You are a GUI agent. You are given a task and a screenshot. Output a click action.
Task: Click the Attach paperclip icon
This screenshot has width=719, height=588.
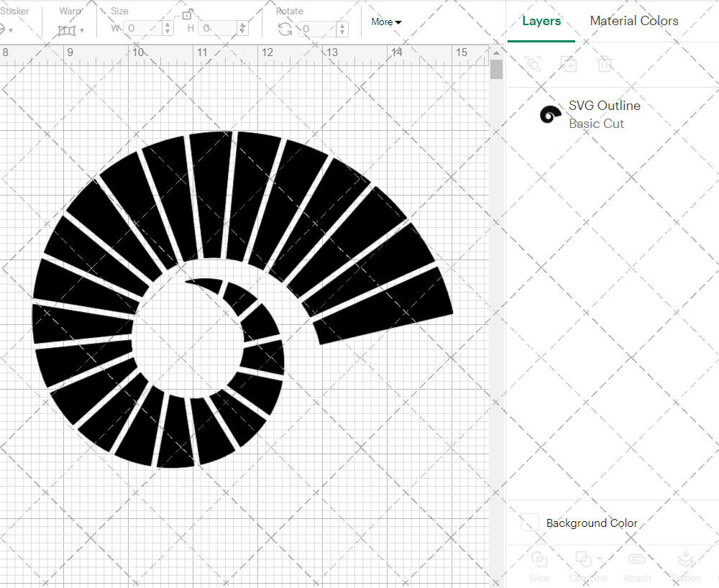pos(637,559)
